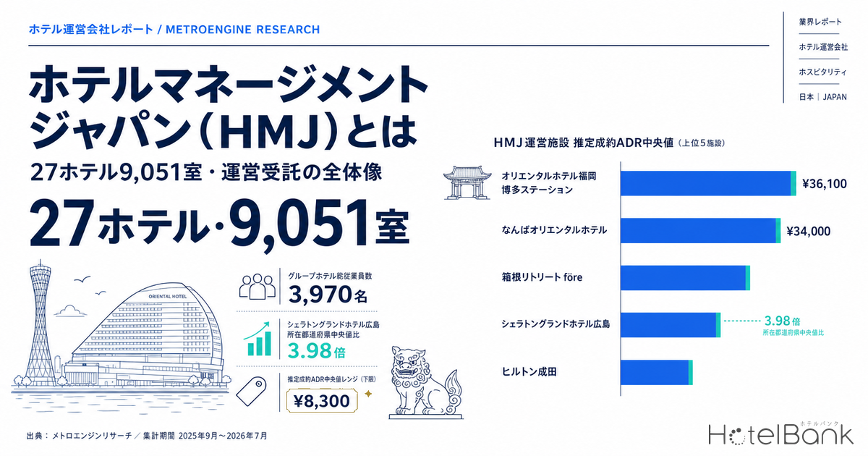Click the HotelBank logo

[780, 434]
